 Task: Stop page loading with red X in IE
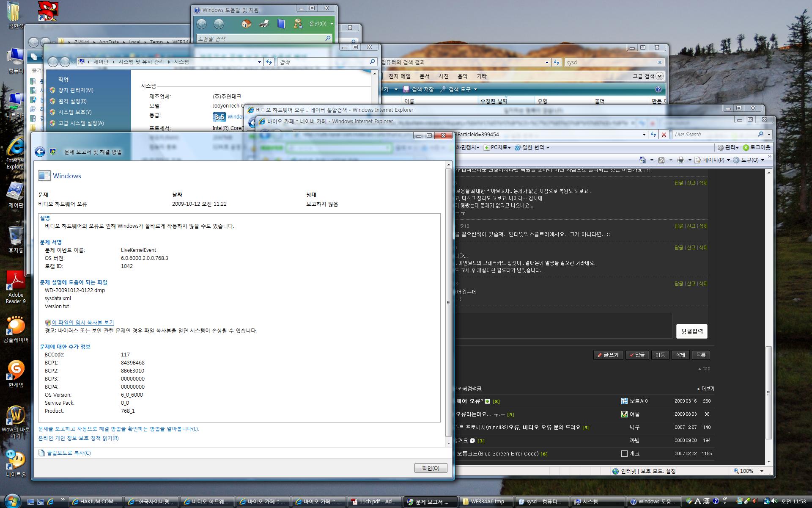pos(664,135)
